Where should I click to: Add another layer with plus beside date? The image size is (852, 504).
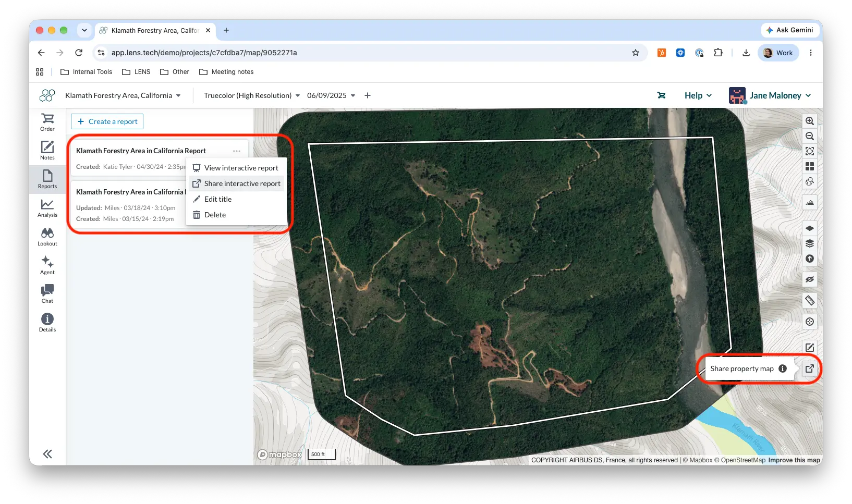click(x=368, y=95)
